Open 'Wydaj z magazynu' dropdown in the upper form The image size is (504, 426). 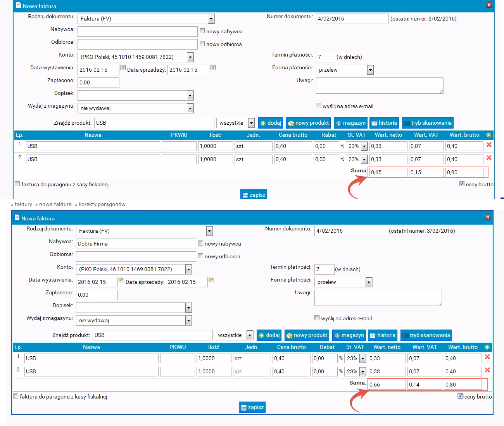(x=190, y=108)
